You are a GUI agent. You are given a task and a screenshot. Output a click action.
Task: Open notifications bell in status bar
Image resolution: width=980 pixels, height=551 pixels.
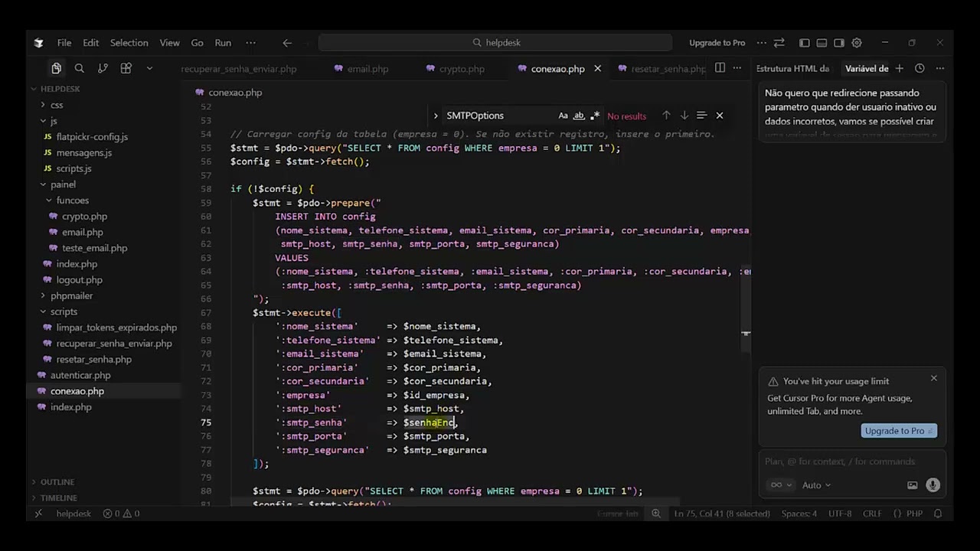click(x=938, y=514)
